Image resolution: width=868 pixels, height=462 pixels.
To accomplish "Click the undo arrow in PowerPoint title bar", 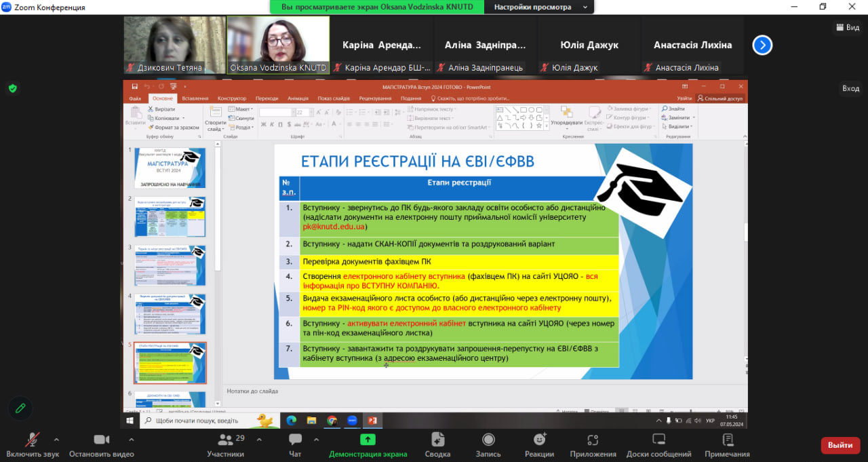I will [147, 86].
